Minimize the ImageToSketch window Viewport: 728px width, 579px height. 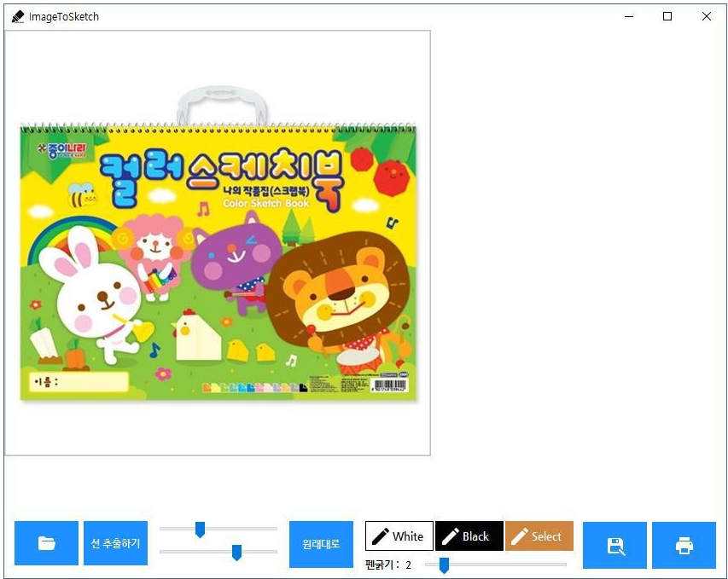click(x=629, y=16)
